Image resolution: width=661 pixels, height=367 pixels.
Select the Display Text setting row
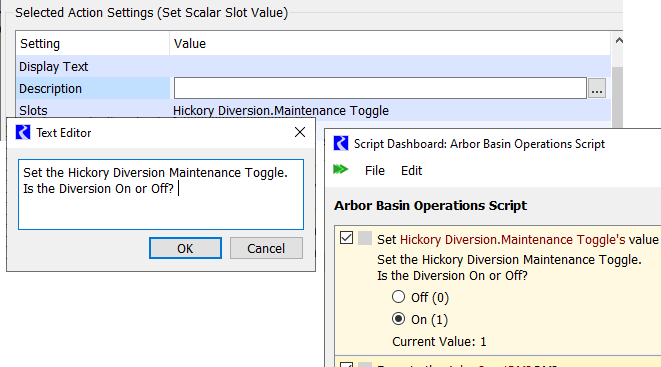313,67
